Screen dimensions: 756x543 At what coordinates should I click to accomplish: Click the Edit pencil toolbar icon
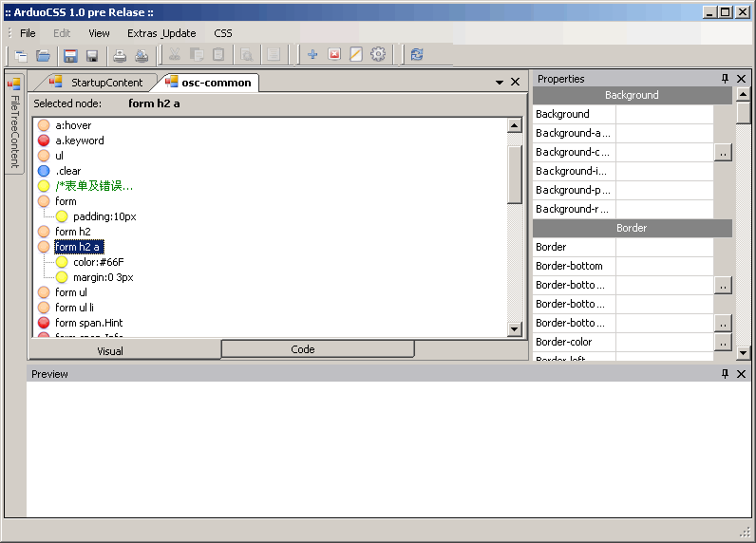coord(356,54)
